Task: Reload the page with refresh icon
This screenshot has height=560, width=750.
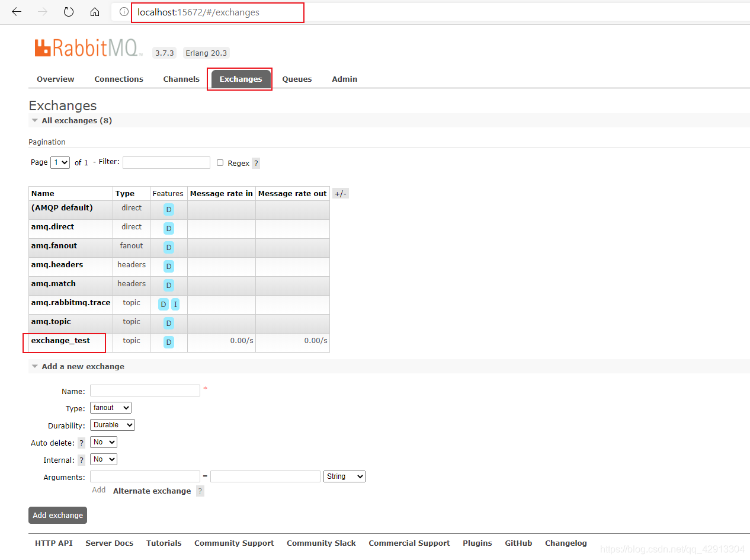Action: tap(69, 12)
